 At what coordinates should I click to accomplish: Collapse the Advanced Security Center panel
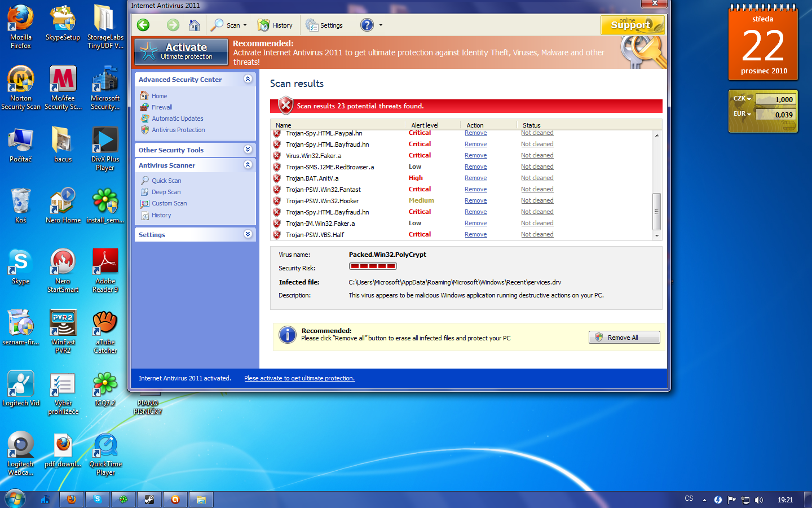[x=248, y=79]
